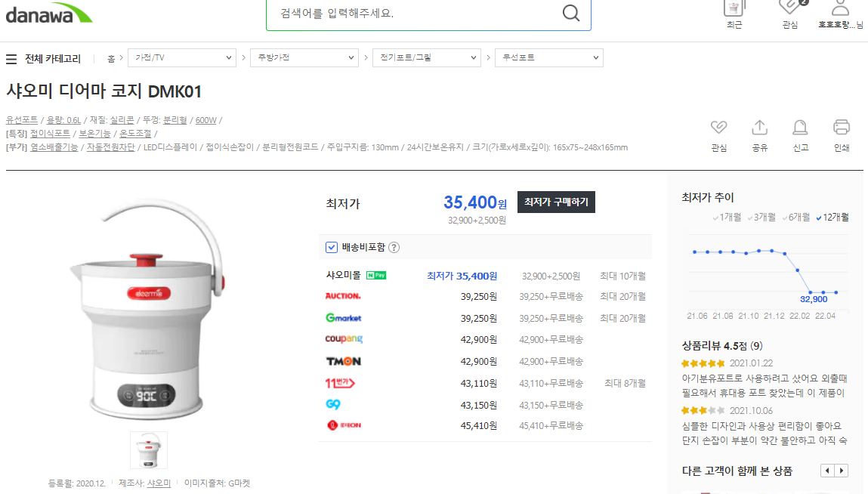Open the coupang seller logo
This screenshot has height=494, width=868.
click(344, 338)
